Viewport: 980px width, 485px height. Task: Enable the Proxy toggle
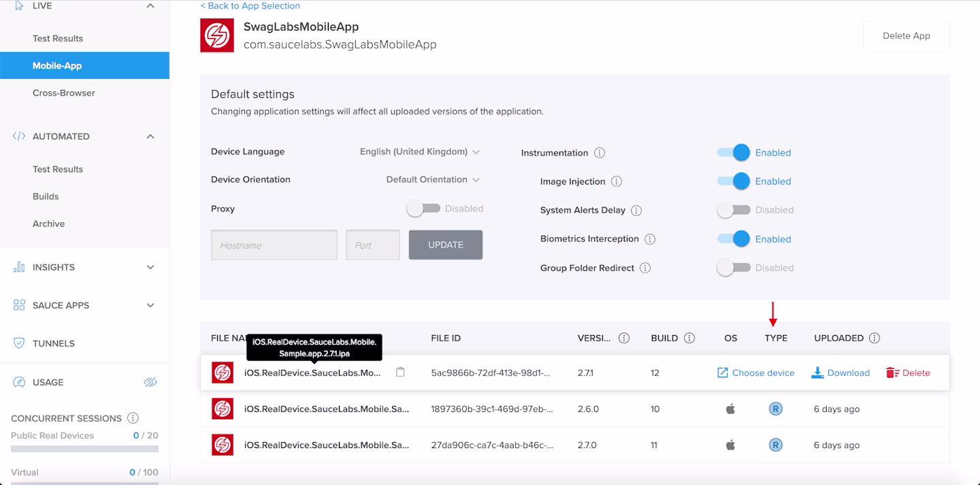(x=423, y=208)
